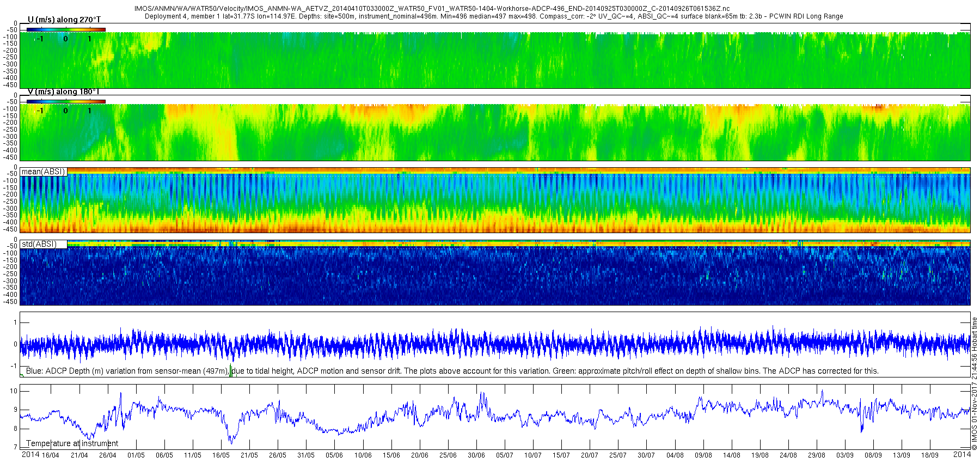980x463 pixels.
Task: Select the 'Deployment 4, member 1' metadata line
Action: (494, 16)
